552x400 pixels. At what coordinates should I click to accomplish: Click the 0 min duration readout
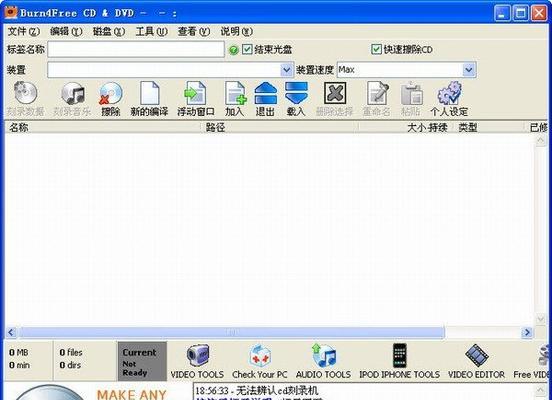click(x=19, y=365)
